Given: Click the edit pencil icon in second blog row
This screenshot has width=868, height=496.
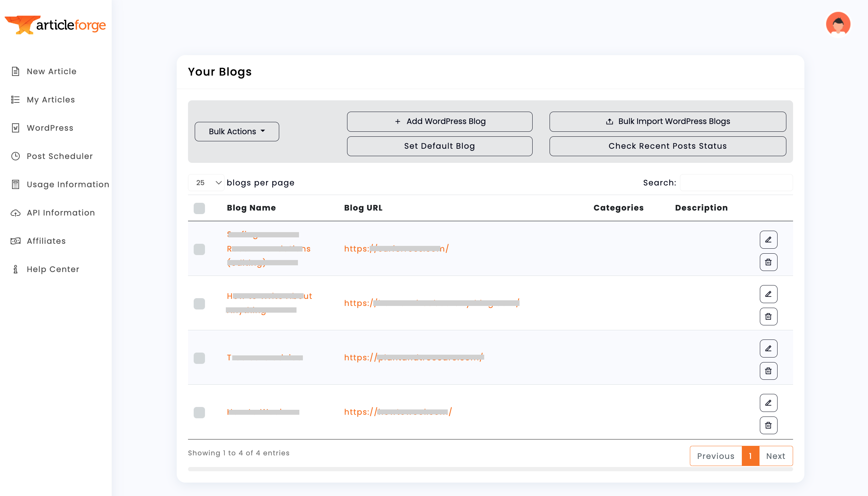Looking at the screenshot, I should pyautogui.click(x=768, y=294).
